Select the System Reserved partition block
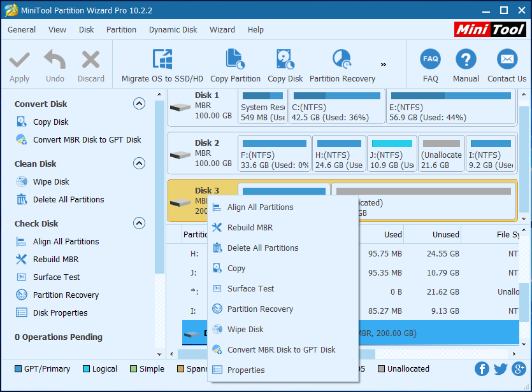532x392 pixels. pyautogui.click(x=262, y=107)
